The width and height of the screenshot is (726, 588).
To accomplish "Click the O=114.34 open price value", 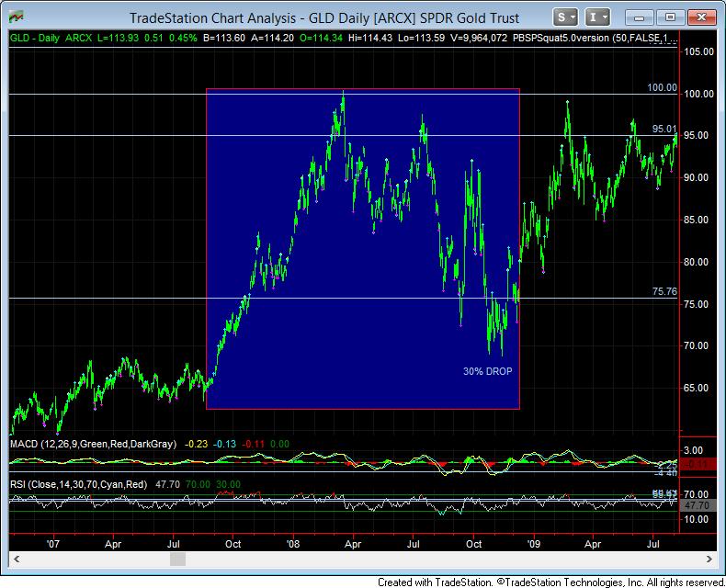I will 321,38.
